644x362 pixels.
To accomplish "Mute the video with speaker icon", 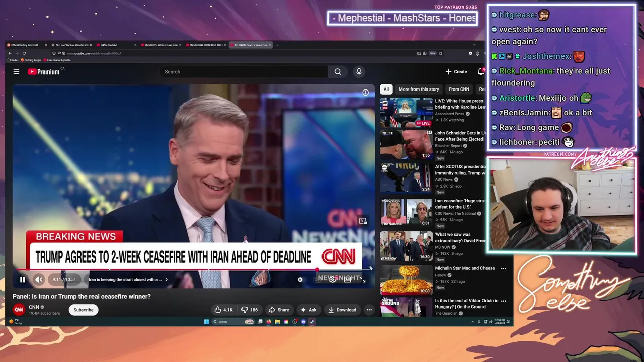I will 39,280.
